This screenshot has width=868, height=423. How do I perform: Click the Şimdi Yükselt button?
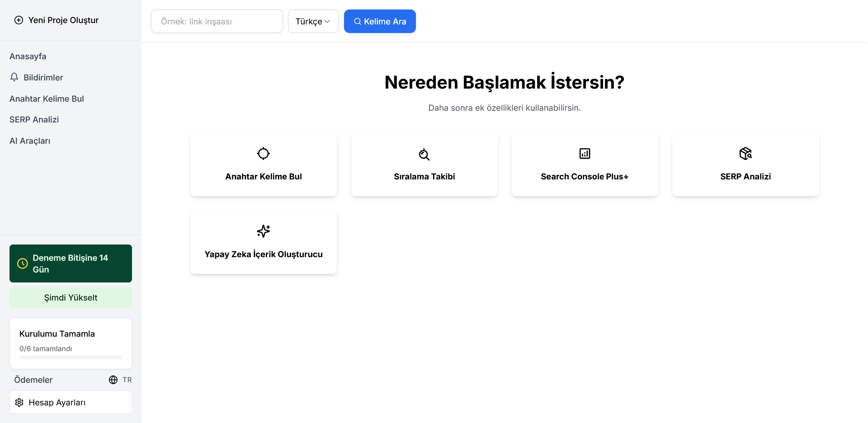70,297
